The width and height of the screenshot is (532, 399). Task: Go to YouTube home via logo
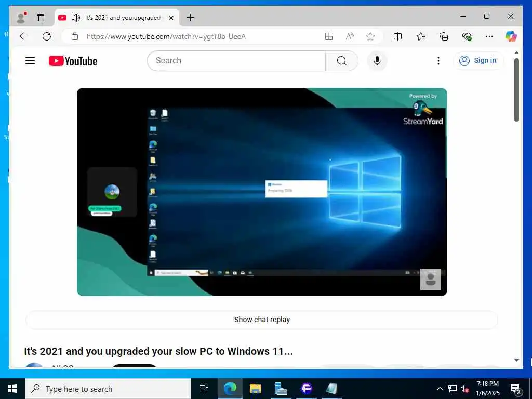point(73,61)
